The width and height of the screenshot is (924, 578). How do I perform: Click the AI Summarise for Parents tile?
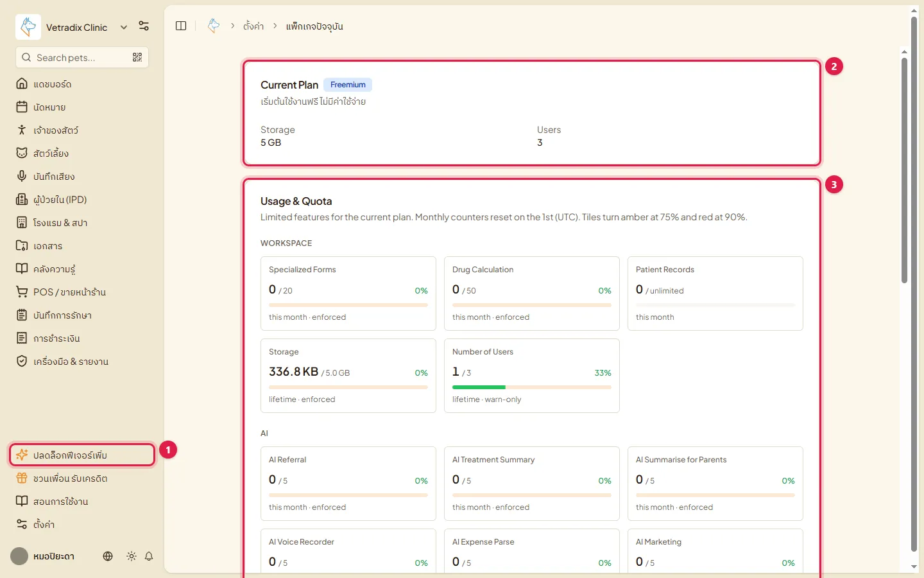point(715,484)
